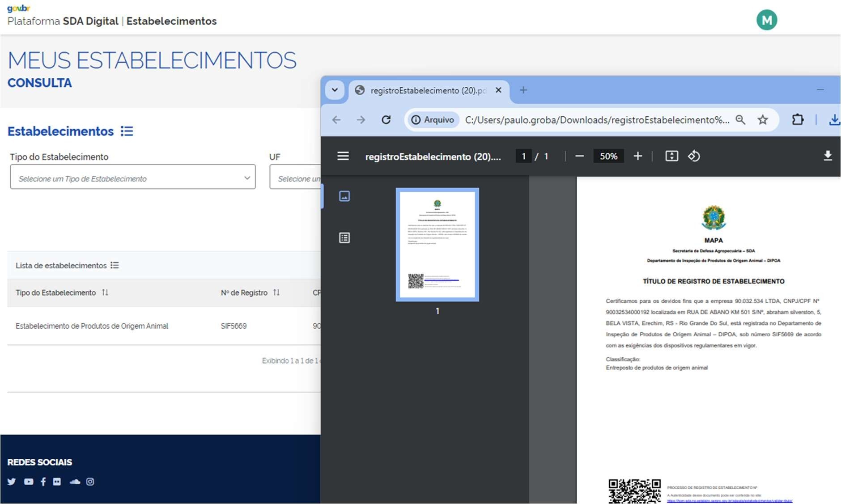The image size is (841, 504).
Task: Rotate the PDF document counterclockwise
Action: tap(694, 156)
